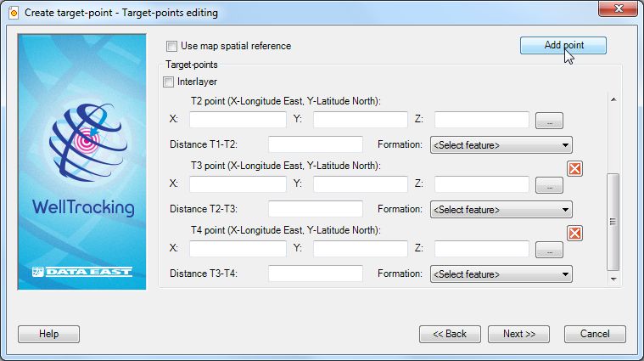The image size is (644, 361).
Task: Focus the T2 point X input field
Action: tap(238, 120)
